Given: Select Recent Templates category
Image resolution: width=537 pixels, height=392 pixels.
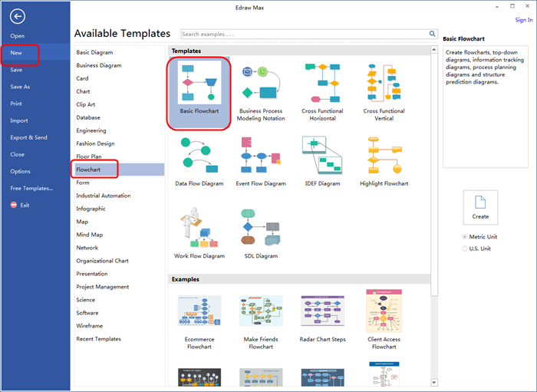Looking at the screenshot, I should point(98,338).
